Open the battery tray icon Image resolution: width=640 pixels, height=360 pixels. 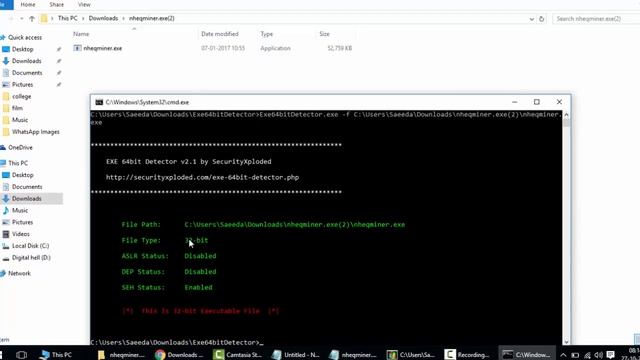coord(575,355)
